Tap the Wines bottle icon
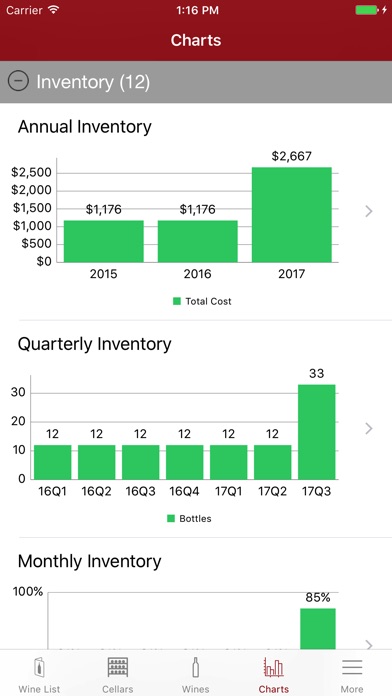 (196, 668)
